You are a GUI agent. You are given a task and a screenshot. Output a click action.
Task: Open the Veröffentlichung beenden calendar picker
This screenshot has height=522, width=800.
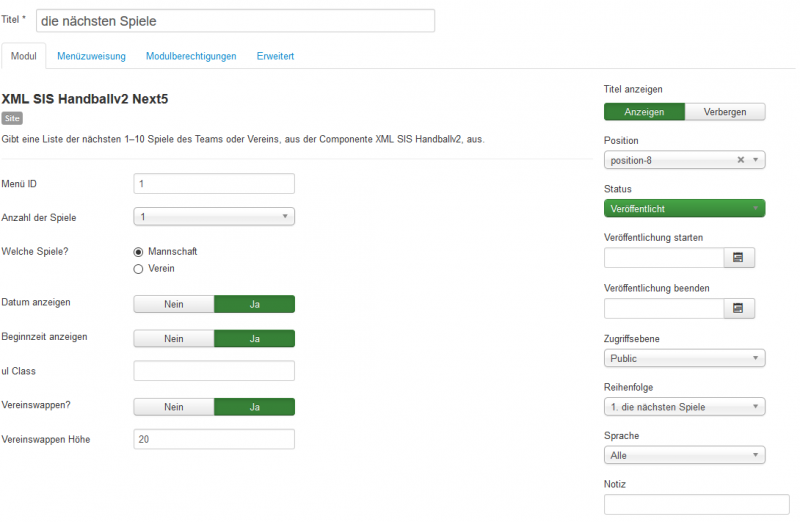[x=738, y=308]
